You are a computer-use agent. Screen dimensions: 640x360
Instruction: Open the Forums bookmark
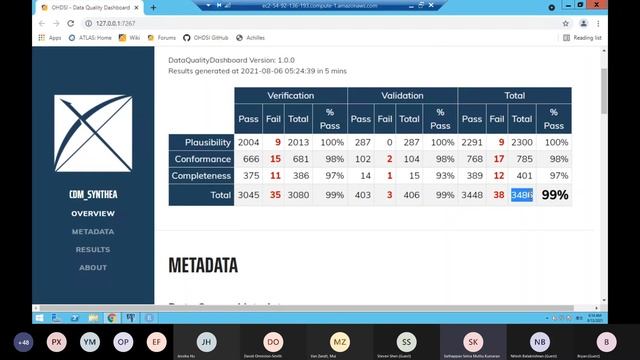tap(162, 38)
